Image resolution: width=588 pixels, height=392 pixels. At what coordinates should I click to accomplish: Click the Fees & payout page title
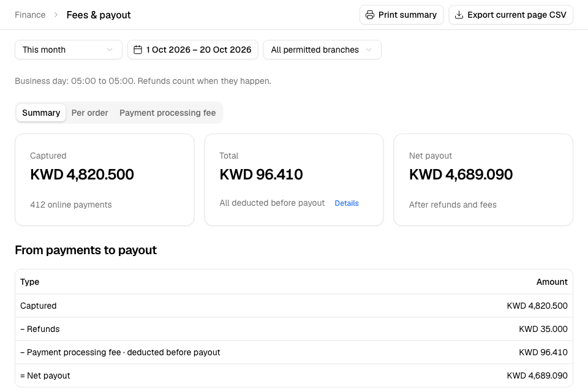click(99, 15)
